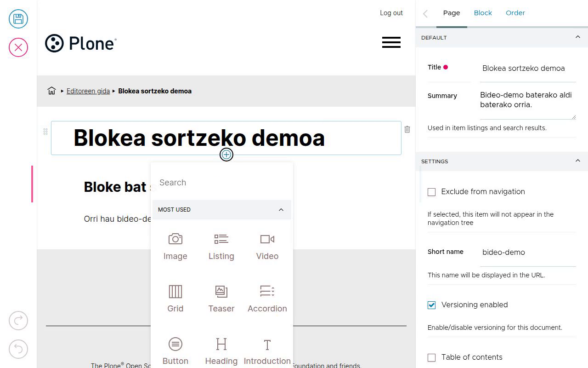
Task: Go to the home breadcrumb icon
Action: pyautogui.click(x=51, y=91)
